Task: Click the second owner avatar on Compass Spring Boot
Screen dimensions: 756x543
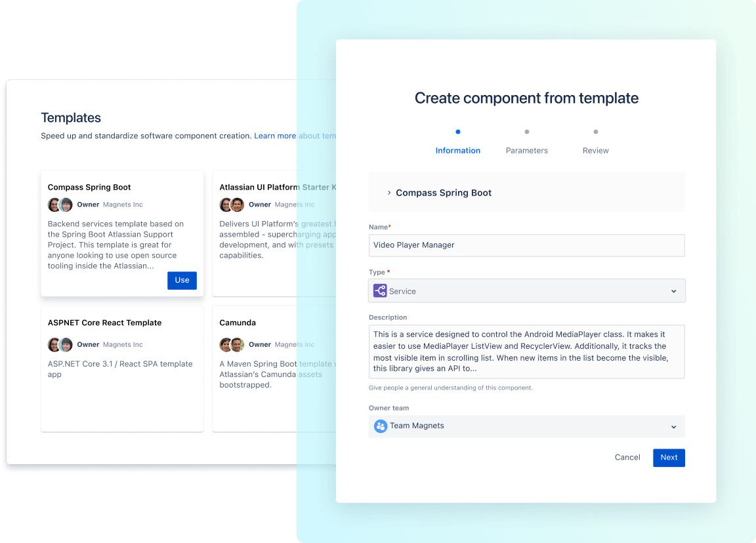Action: [x=66, y=204]
